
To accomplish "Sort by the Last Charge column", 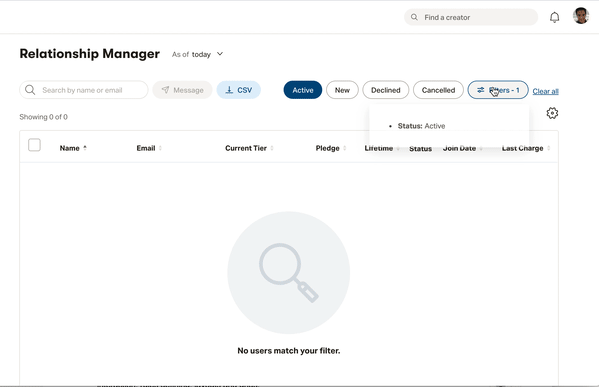I will [x=526, y=148].
